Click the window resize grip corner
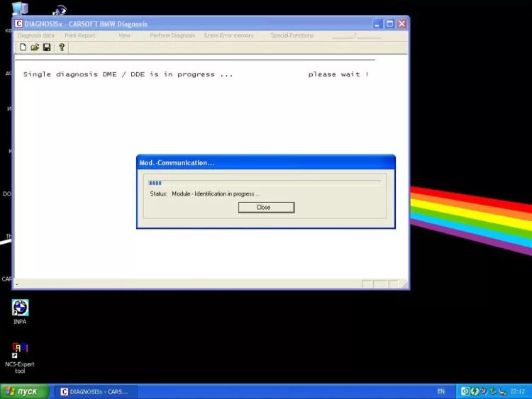 (x=404, y=284)
